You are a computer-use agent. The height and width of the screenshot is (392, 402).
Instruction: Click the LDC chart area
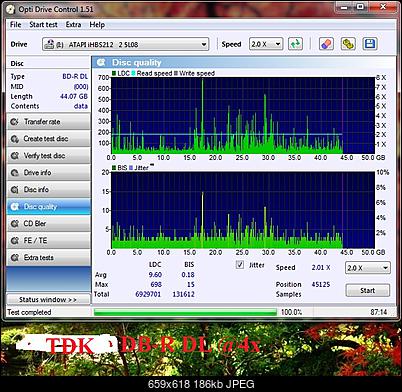pyautogui.click(x=243, y=115)
